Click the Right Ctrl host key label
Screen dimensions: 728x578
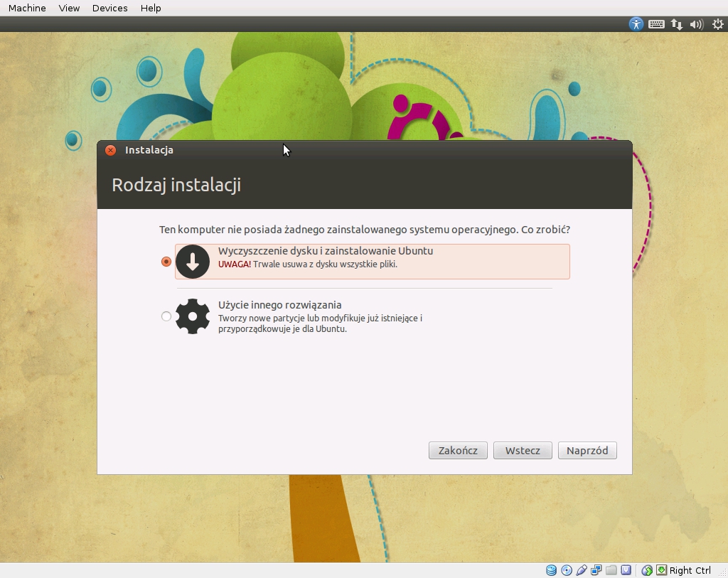tap(690, 570)
